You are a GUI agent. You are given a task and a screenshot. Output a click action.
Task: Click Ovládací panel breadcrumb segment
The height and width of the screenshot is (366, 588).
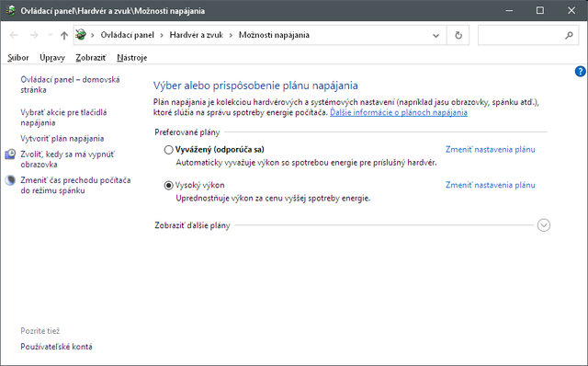(x=127, y=35)
